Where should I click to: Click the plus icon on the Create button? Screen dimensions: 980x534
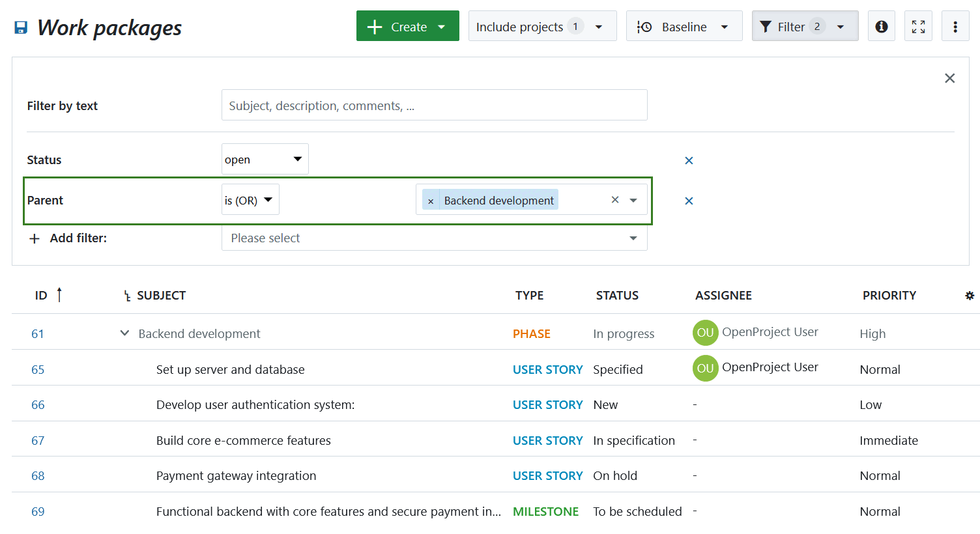pos(373,26)
